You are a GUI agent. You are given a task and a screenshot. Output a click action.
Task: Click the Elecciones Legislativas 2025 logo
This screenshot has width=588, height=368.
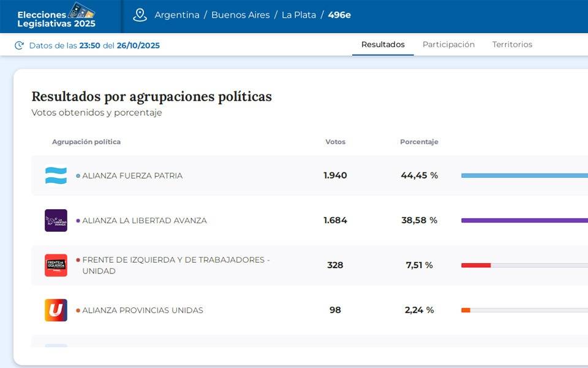click(x=56, y=16)
